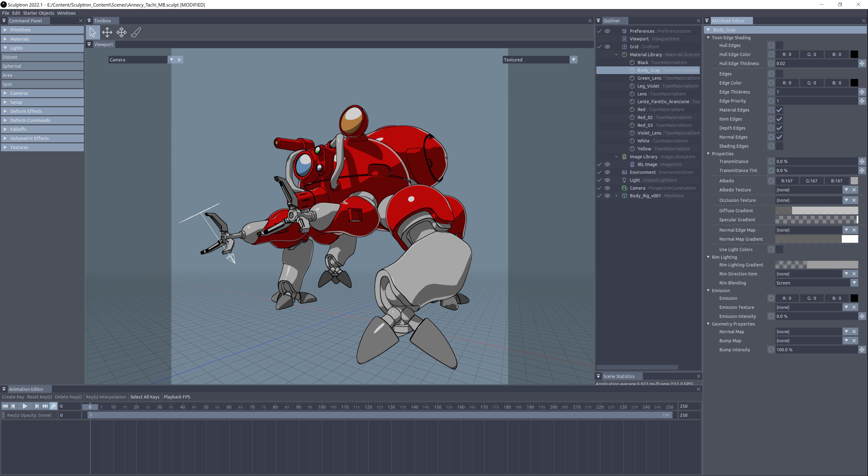
Task: Enable the Shading Edges checkbox
Action: [x=779, y=146]
